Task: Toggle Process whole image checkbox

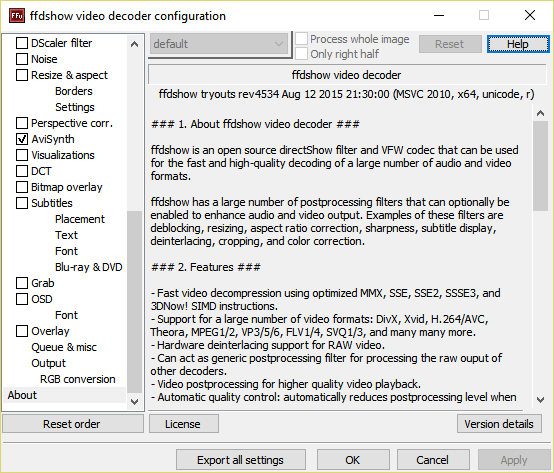Action: click(301, 39)
